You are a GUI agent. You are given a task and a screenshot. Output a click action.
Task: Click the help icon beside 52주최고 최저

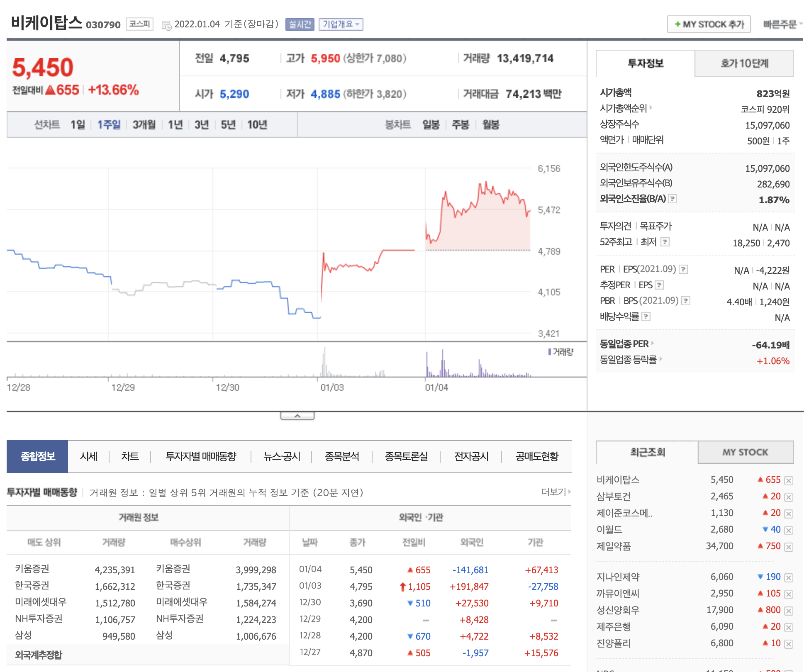pos(665,242)
